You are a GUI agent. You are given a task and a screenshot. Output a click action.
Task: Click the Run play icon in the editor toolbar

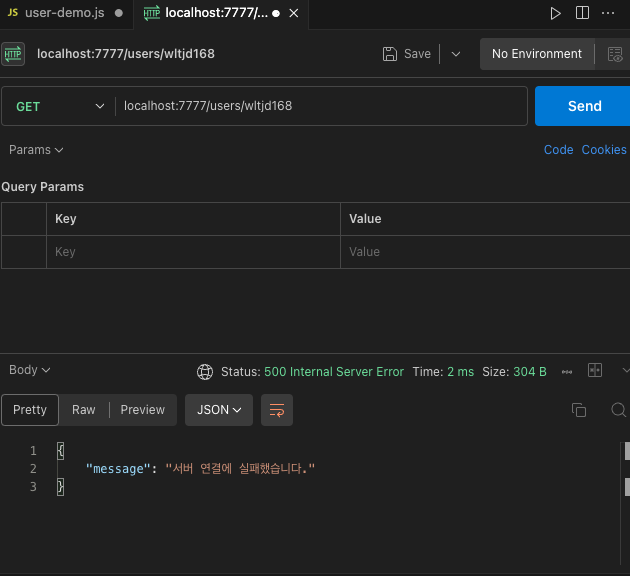(555, 13)
